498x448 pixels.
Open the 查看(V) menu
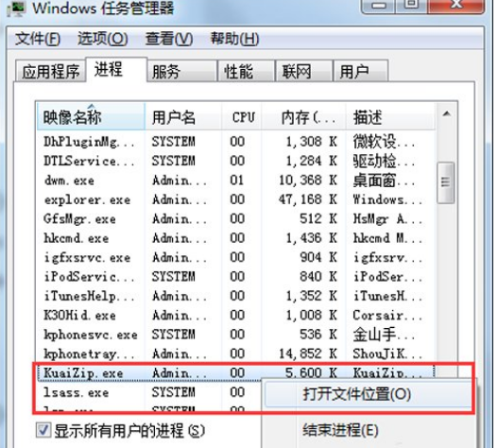pyautogui.click(x=169, y=39)
